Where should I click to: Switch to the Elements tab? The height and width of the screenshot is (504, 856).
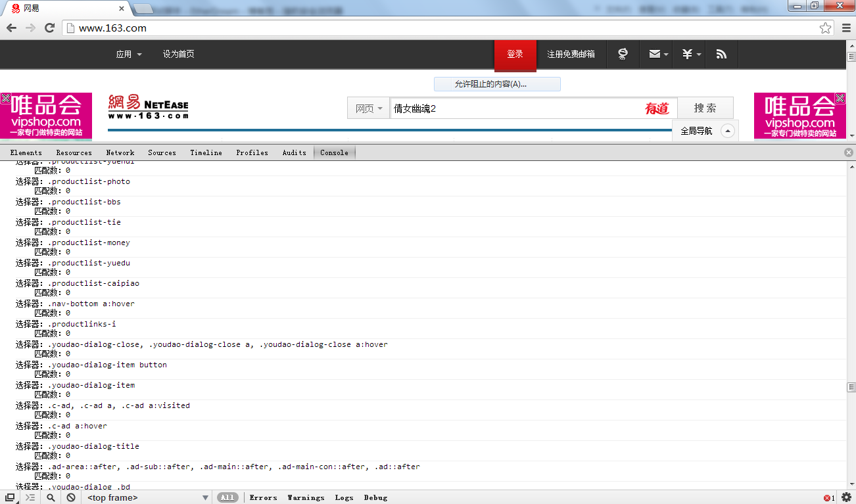tap(26, 152)
